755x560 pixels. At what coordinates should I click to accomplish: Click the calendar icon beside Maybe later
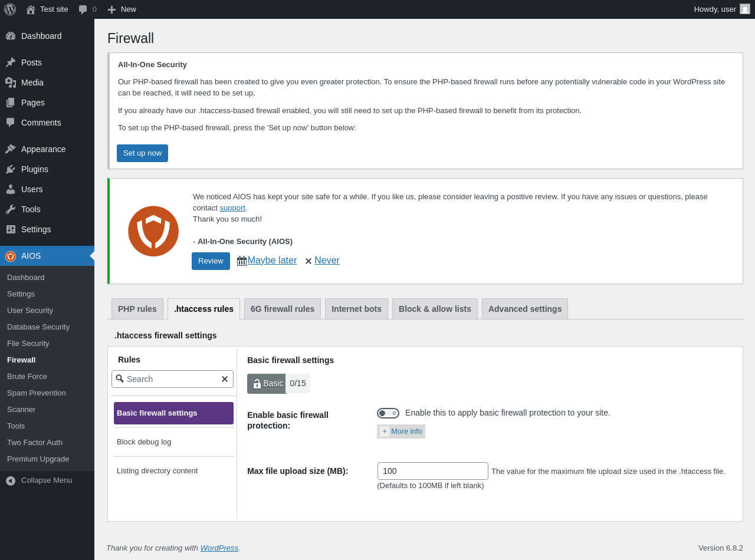(x=242, y=261)
